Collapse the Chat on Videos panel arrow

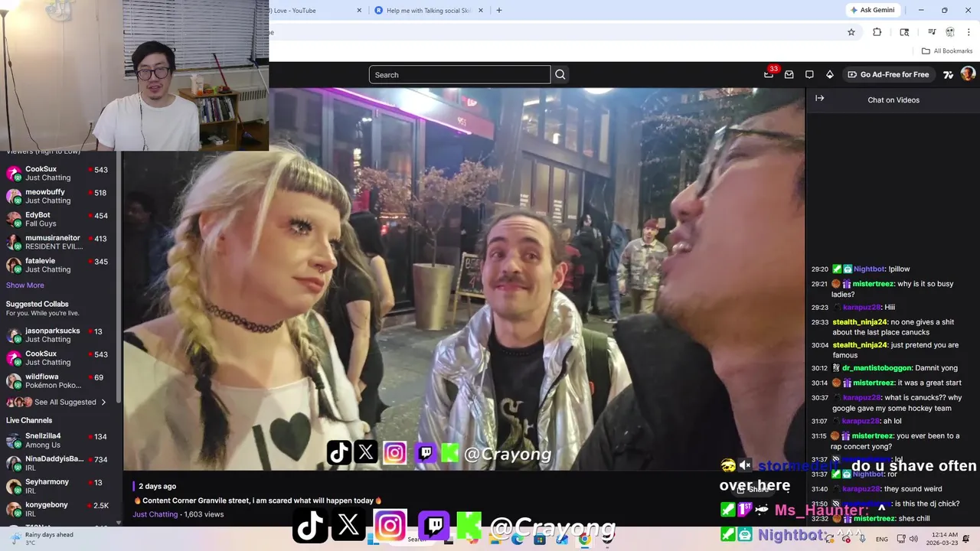[x=819, y=99]
